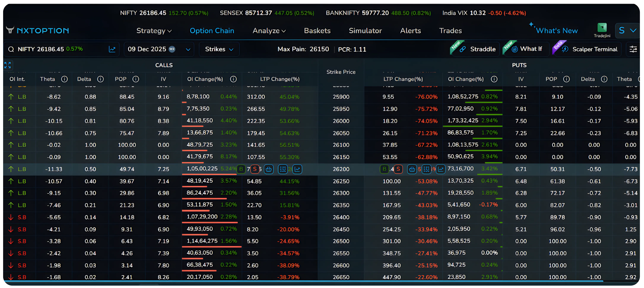Expand the S profile menu dropdown
The height and width of the screenshot is (288, 644).
(x=628, y=30)
